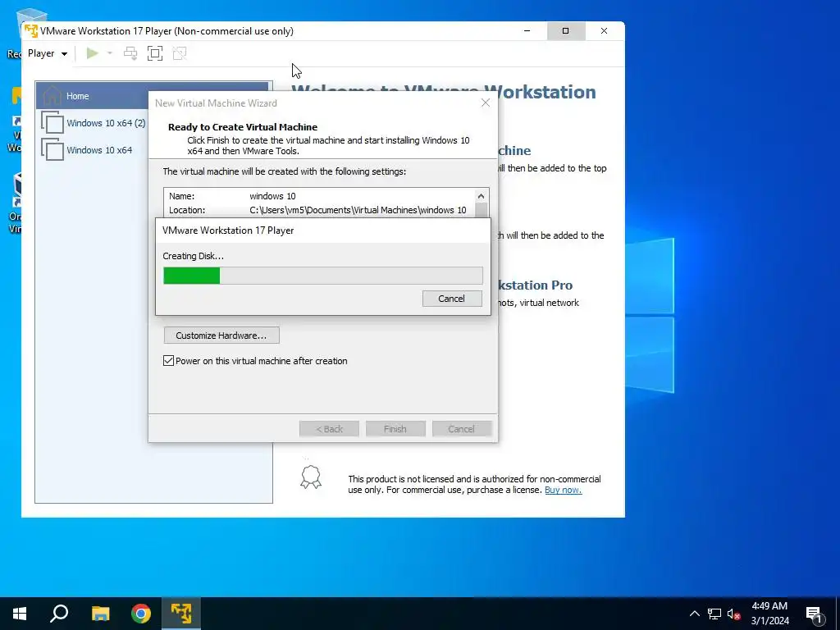Click the Send Ctrl+Alt+Del toolbar icon
This screenshot has width=840, height=630.
point(130,53)
